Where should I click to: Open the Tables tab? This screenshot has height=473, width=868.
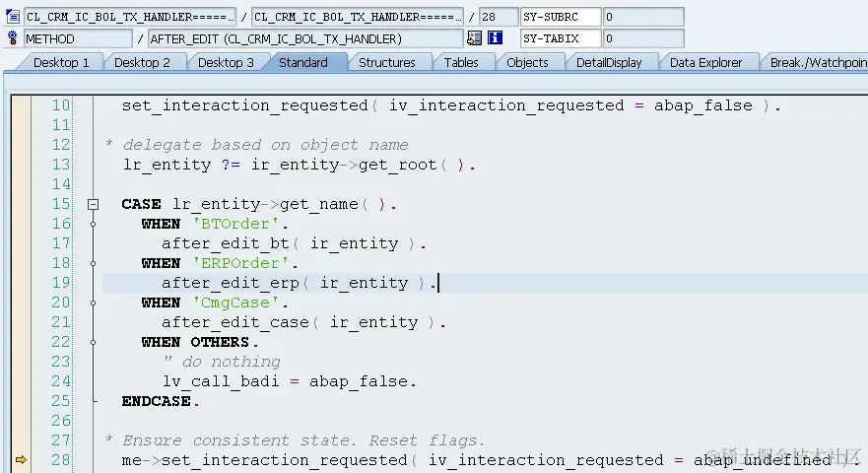(460, 63)
